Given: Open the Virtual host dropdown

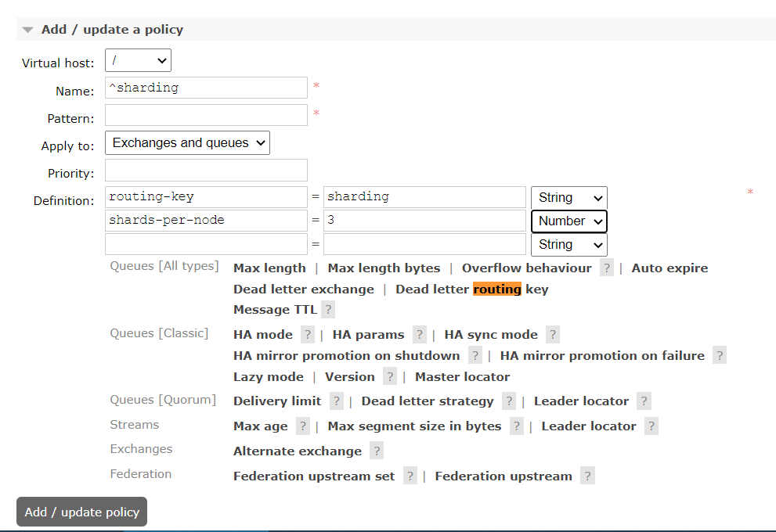Looking at the screenshot, I should 138,60.
